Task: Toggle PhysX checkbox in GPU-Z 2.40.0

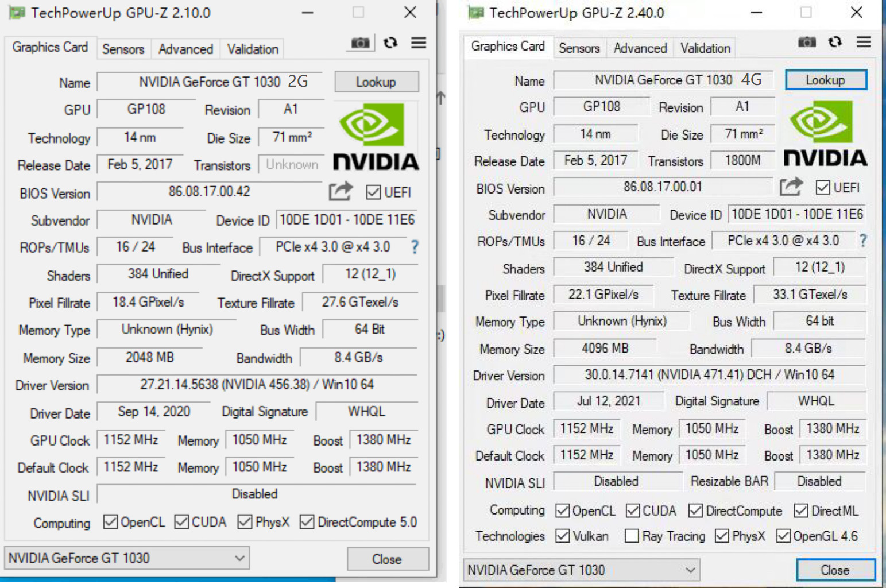Action: point(722,536)
